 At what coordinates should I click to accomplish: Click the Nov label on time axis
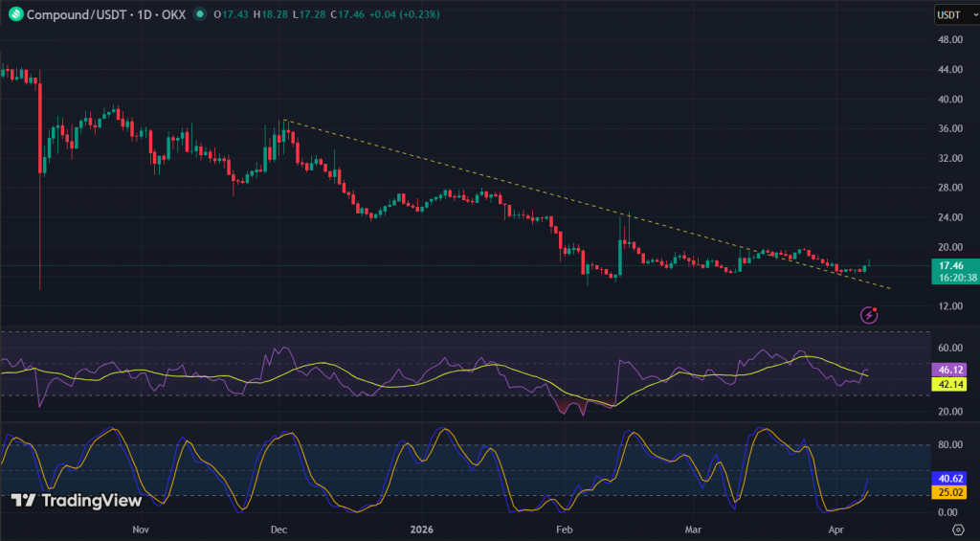141,529
